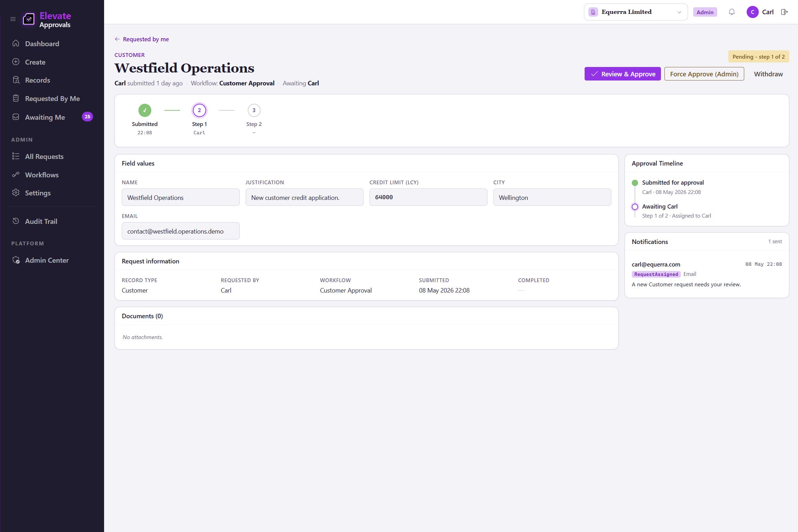Click 'A new Customer request needs your review.'
The image size is (798, 532).
click(x=686, y=285)
